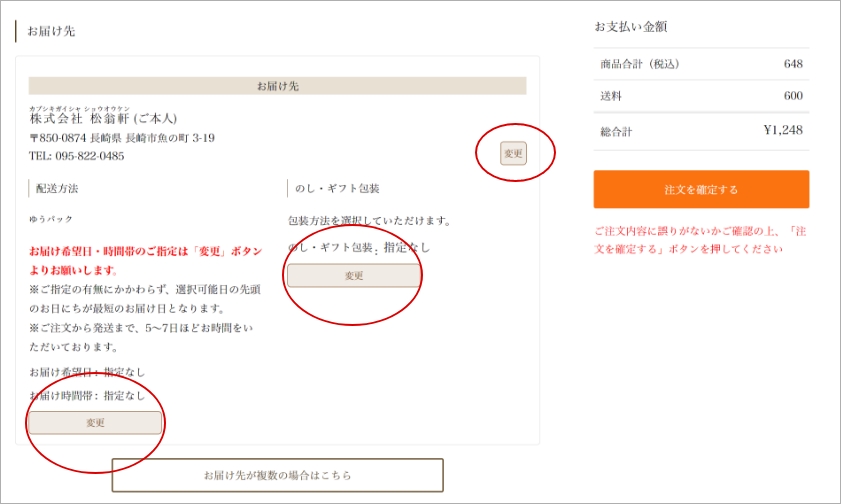Click the 総合計 ¥1,248 total amount
The image size is (841, 504).
click(x=783, y=130)
